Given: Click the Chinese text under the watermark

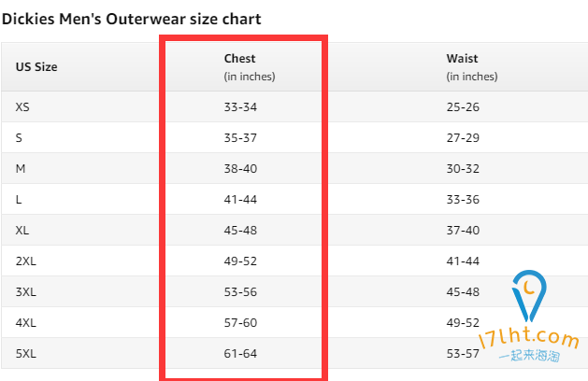Looking at the screenshot, I should pos(529,355).
